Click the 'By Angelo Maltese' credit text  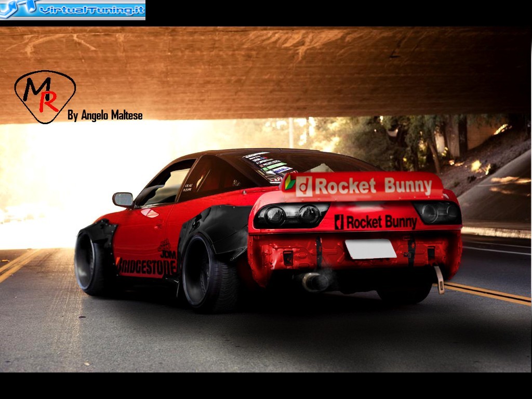[x=105, y=115]
